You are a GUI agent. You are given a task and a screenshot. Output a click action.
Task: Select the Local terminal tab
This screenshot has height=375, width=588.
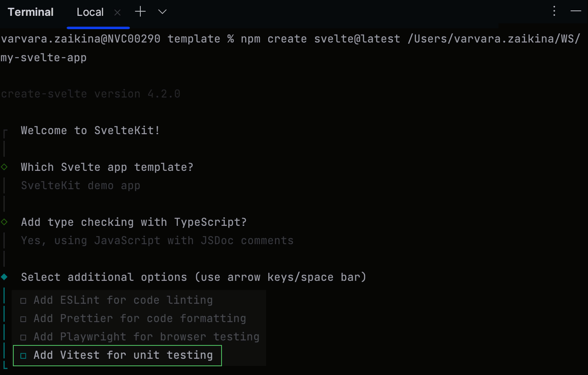click(x=90, y=12)
